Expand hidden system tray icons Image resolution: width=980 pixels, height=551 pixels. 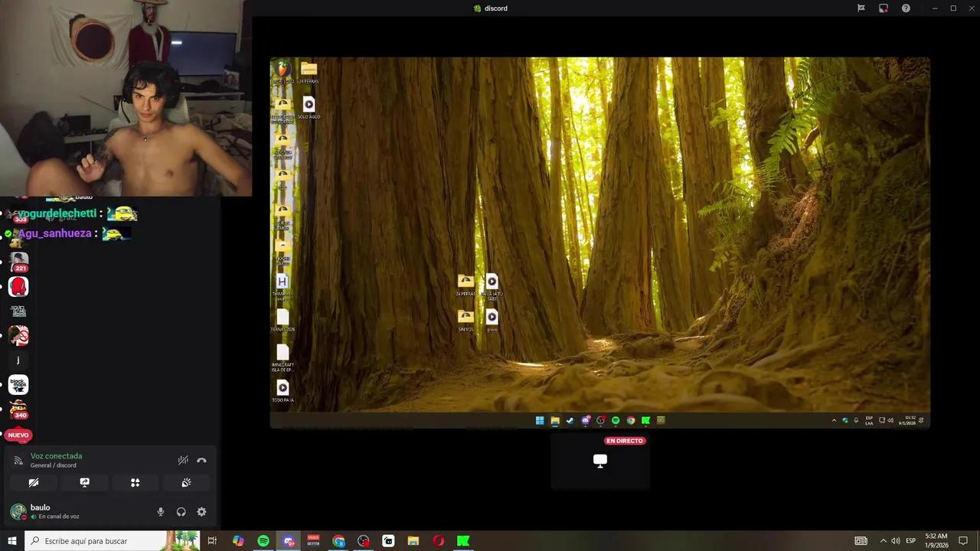tap(883, 541)
